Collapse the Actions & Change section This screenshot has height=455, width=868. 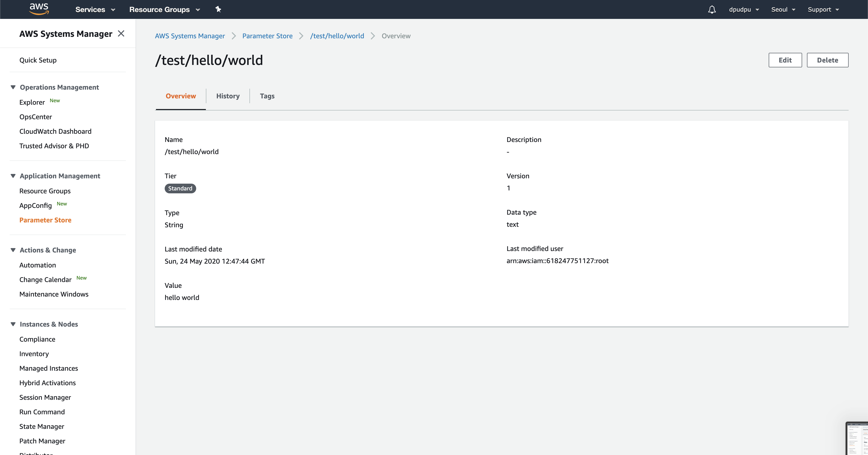click(13, 250)
